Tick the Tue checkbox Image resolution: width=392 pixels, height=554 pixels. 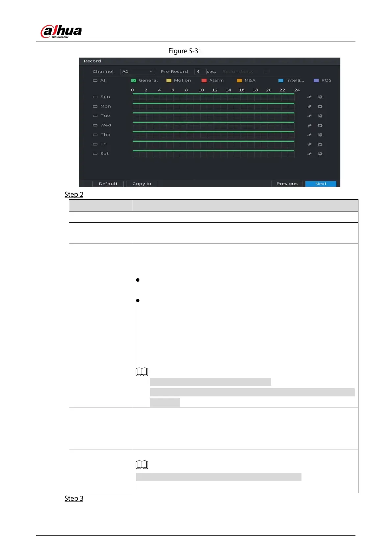(95, 116)
